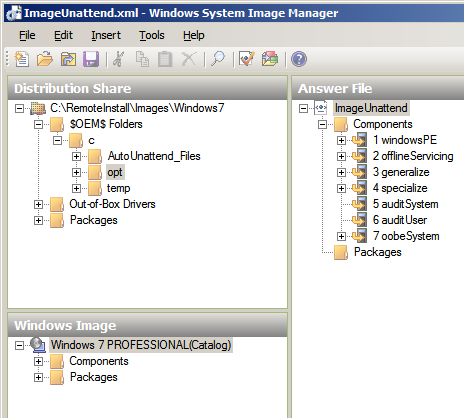Open the Help menu
The width and height of the screenshot is (464, 418).
(x=194, y=35)
